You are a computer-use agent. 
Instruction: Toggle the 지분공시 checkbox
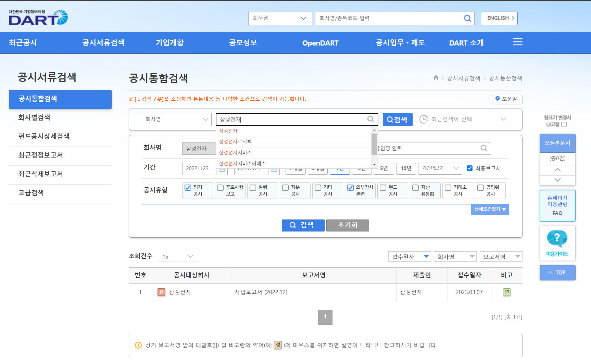click(286, 188)
